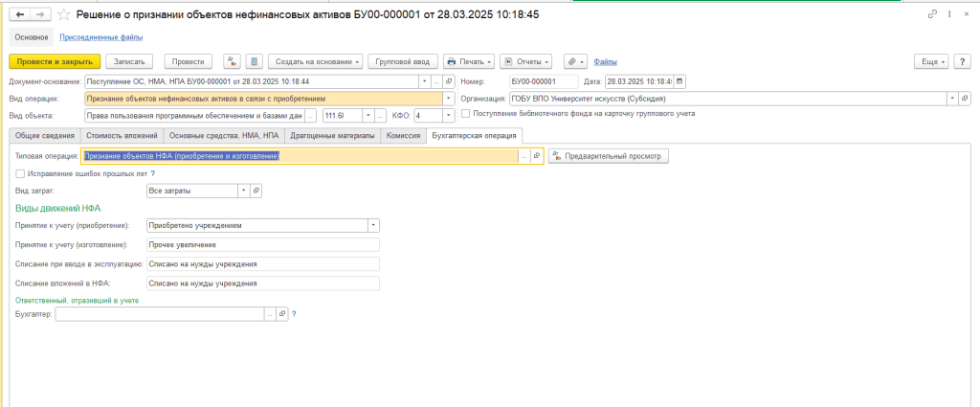Click the copy link icon in title bar
The image size is (980, 407).
(933, 14)
